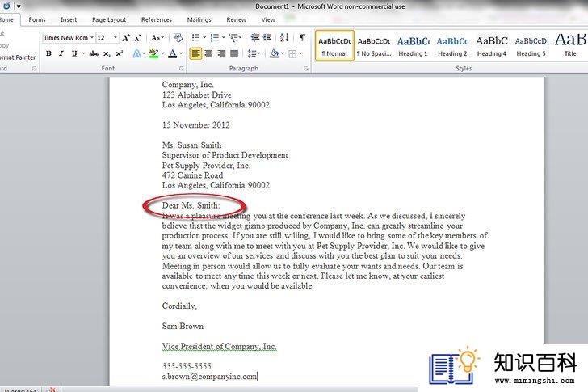
Task: Open the Page Layout tab
Action: [109, 20]
